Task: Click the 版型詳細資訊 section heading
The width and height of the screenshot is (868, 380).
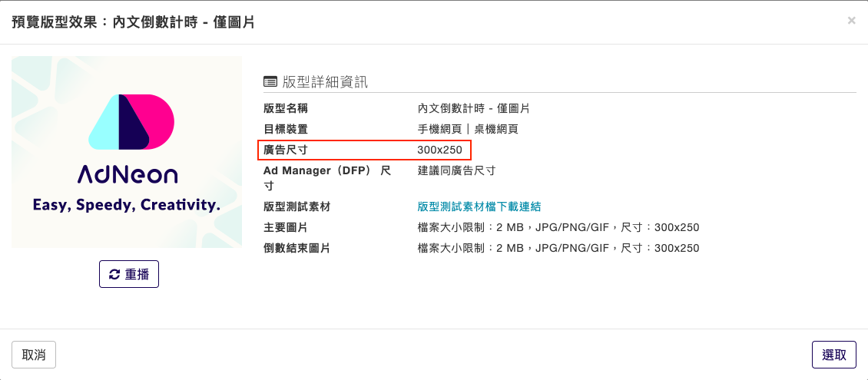Action: 325,82
